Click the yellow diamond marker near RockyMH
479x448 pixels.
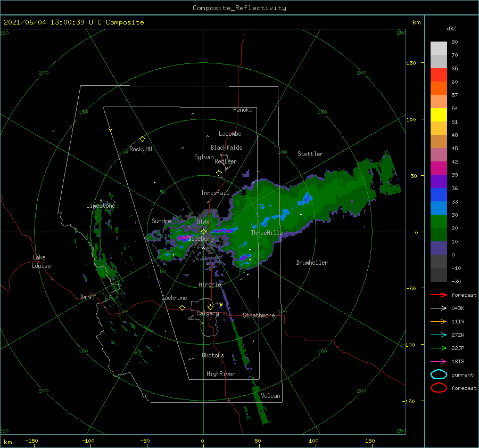click(142, 139)
